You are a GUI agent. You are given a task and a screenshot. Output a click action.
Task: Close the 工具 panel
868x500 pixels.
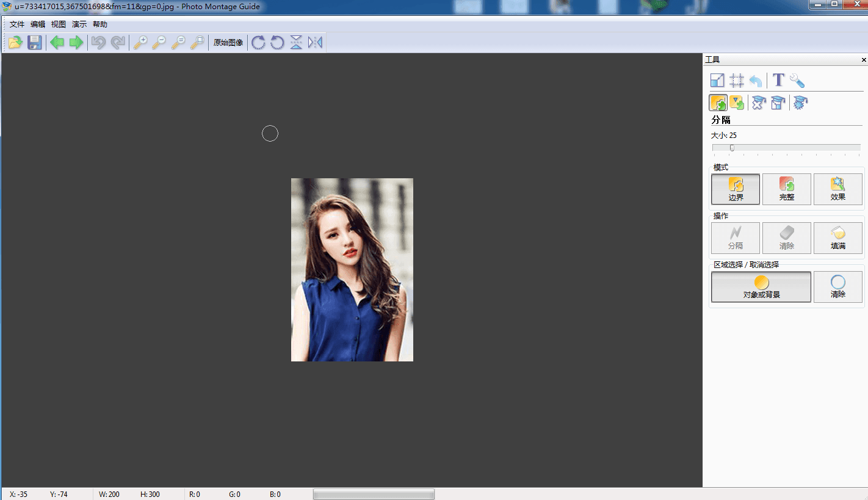coord(864,60)
